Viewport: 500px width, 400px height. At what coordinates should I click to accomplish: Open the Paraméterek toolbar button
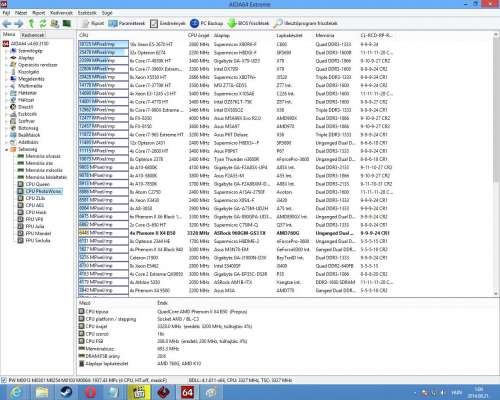click(x=127, y=23)
